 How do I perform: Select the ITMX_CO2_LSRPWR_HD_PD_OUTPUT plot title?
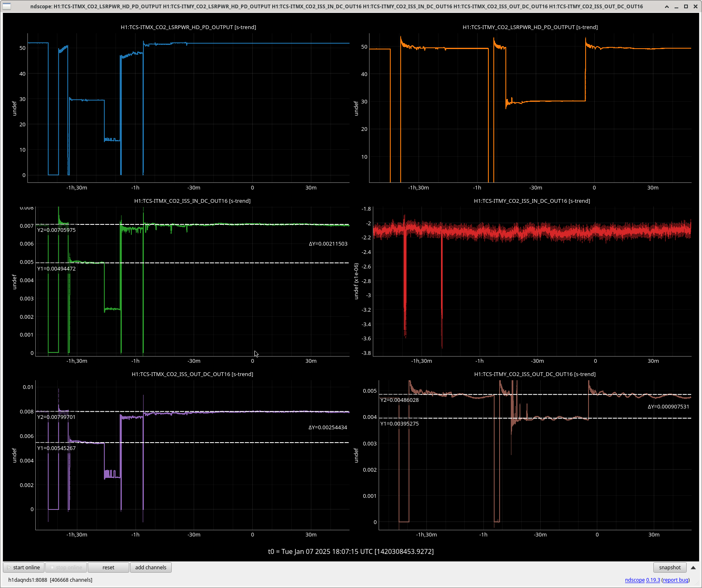coord(188,27)
